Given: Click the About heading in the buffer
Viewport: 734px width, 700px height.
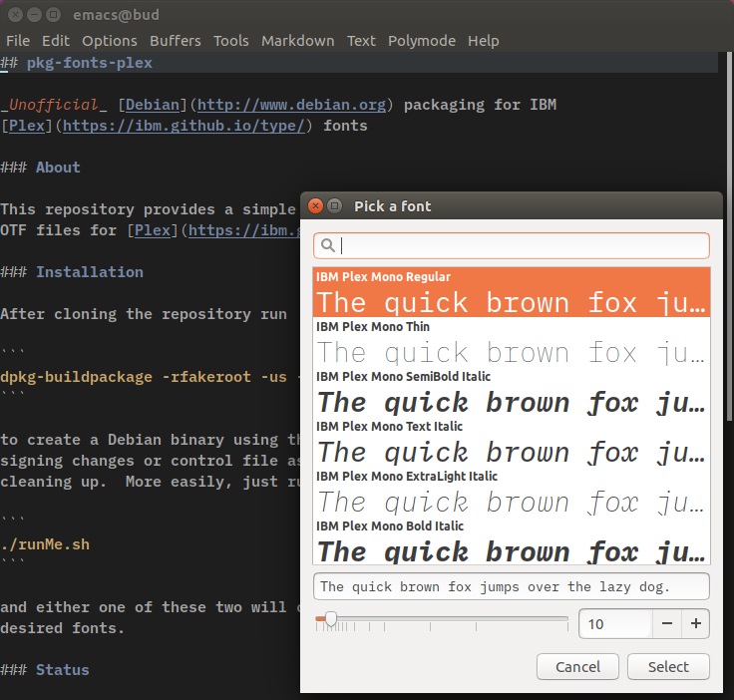Looking at the screenshot, I should point(58,168).
